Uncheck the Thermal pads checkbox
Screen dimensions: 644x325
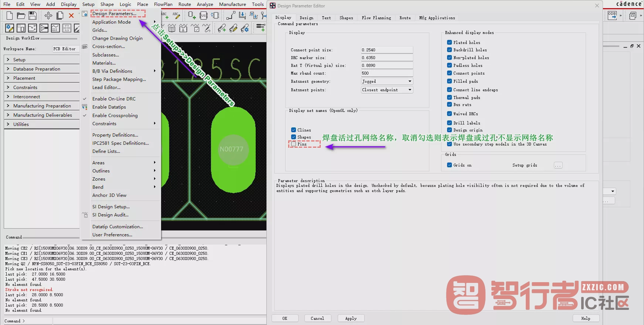pyautogui.click(x=450, y=97)
